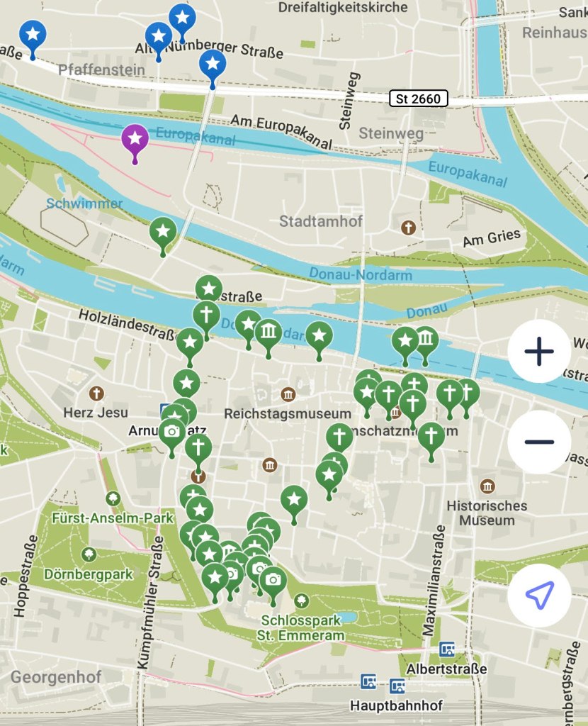Zoom in with the plus button
Image resolution: width=588 pixels, height=726 pixels.
539,351
